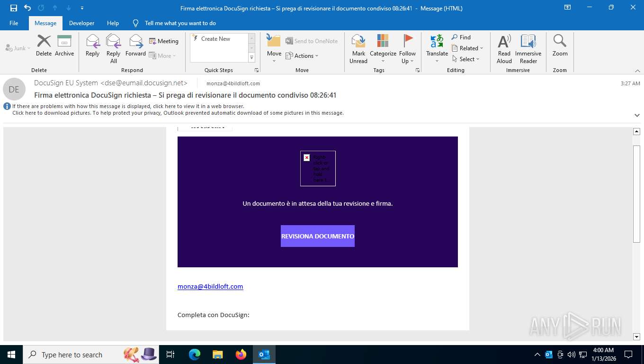Click the Zoom magnifier
This screenshot has width=644, height=364.
560,46
